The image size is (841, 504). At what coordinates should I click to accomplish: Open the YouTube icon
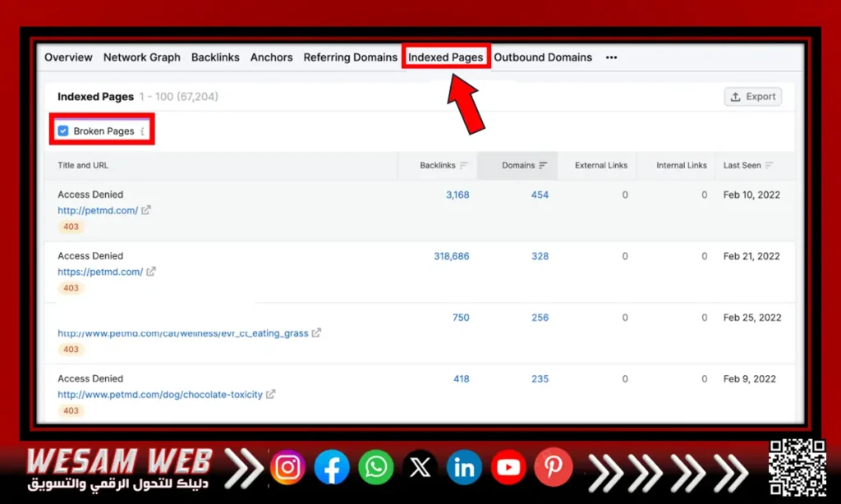pos(508,468)
